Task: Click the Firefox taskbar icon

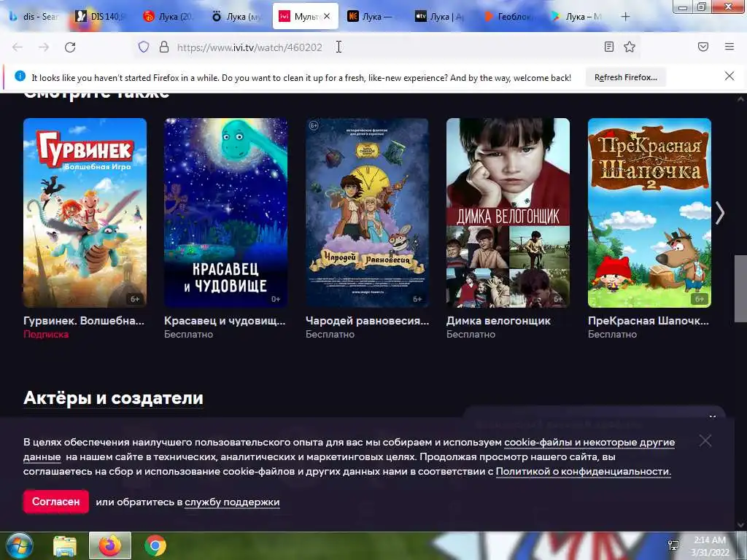Action: coord(110,545)
